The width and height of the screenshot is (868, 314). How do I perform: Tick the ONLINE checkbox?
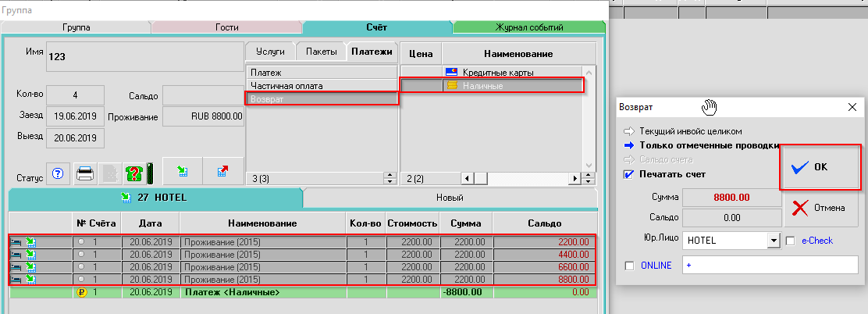(x=630, y=266)
